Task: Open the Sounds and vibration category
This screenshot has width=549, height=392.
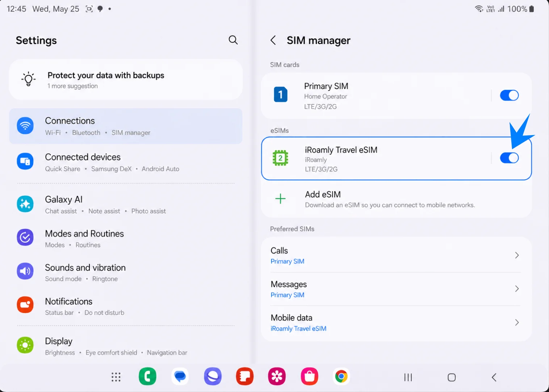Action: click(x=126, y=272)
